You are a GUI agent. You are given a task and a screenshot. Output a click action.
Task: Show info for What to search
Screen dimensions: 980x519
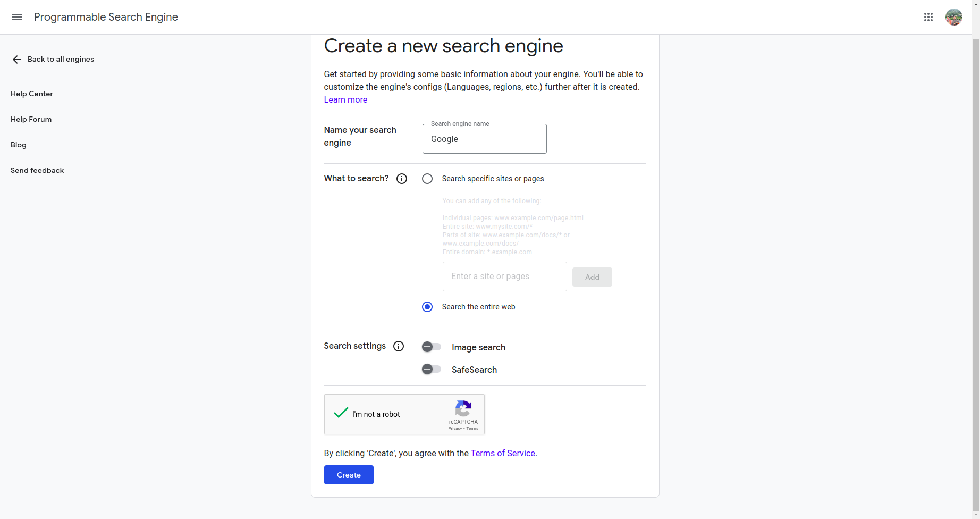pyautogui.click(x=402, y=179)
